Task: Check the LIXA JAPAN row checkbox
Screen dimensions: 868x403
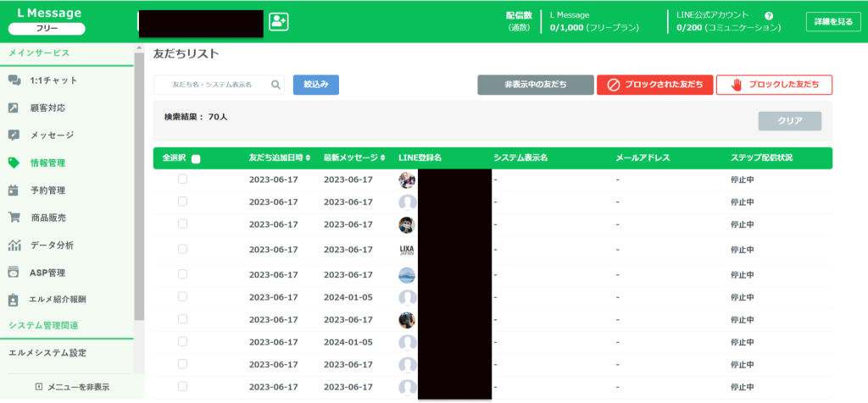Action: pyautogui.click(x=182, y=250)
